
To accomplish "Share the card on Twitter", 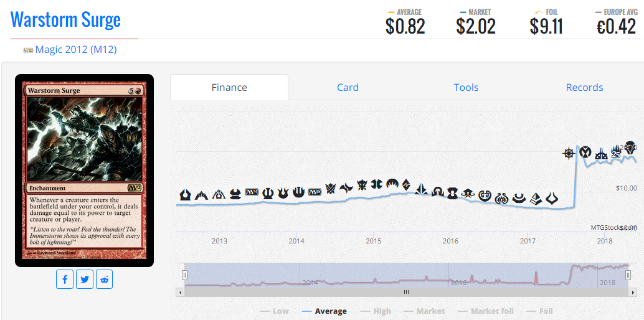I will (85, 280).
